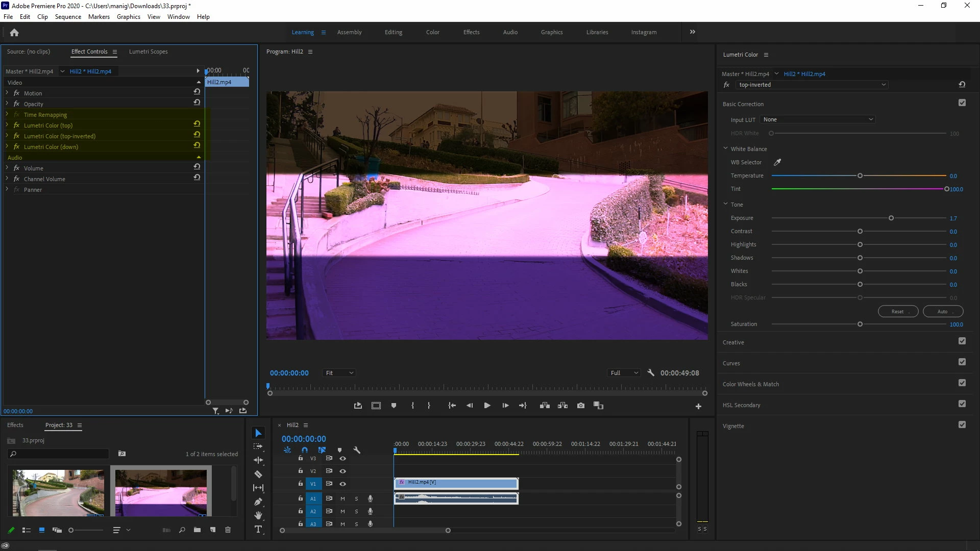
Task: Click the Exposure slider handle
Action: click(891, 218)
